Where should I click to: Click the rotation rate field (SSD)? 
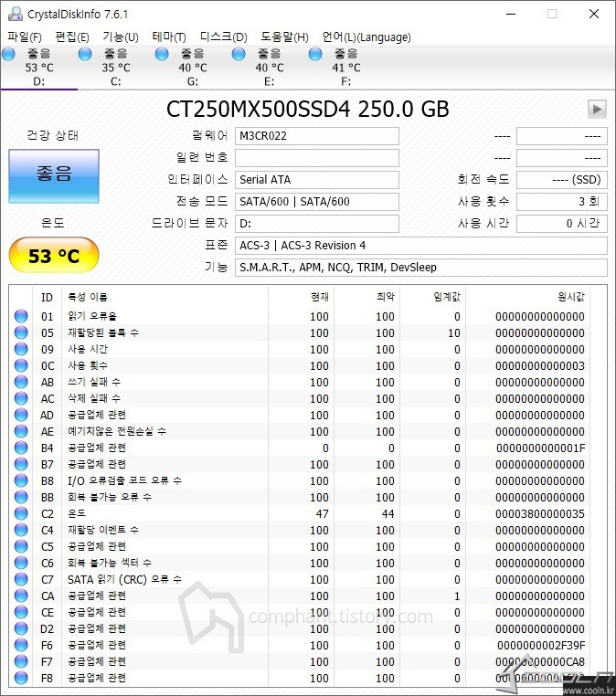(562, 179)
